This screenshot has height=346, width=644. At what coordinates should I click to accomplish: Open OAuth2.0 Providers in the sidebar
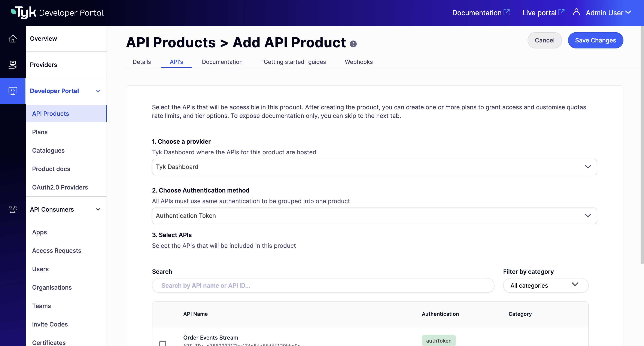point(60,187)
